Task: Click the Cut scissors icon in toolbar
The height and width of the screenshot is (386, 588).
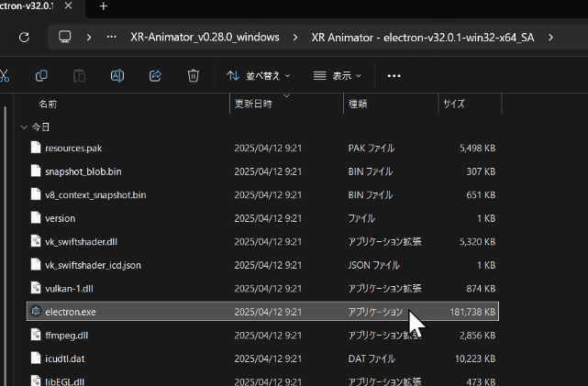Action: (5, 75)
